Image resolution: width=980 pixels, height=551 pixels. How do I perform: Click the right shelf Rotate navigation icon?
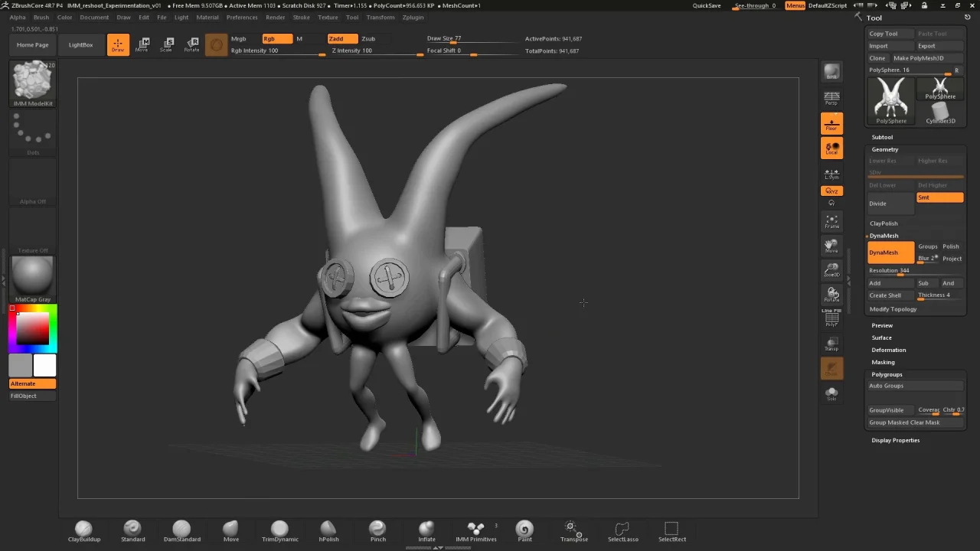pyautogui.click(x=831, y=295)
